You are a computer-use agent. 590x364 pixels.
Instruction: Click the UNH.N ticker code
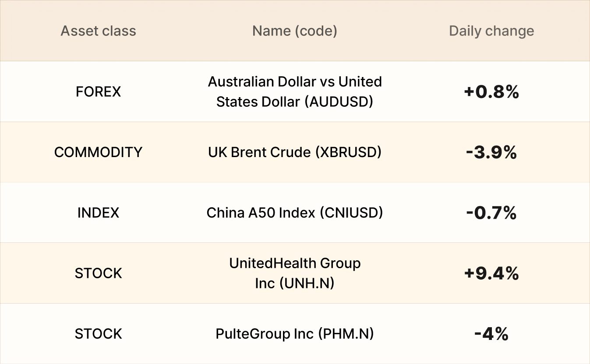click(307, 283)
